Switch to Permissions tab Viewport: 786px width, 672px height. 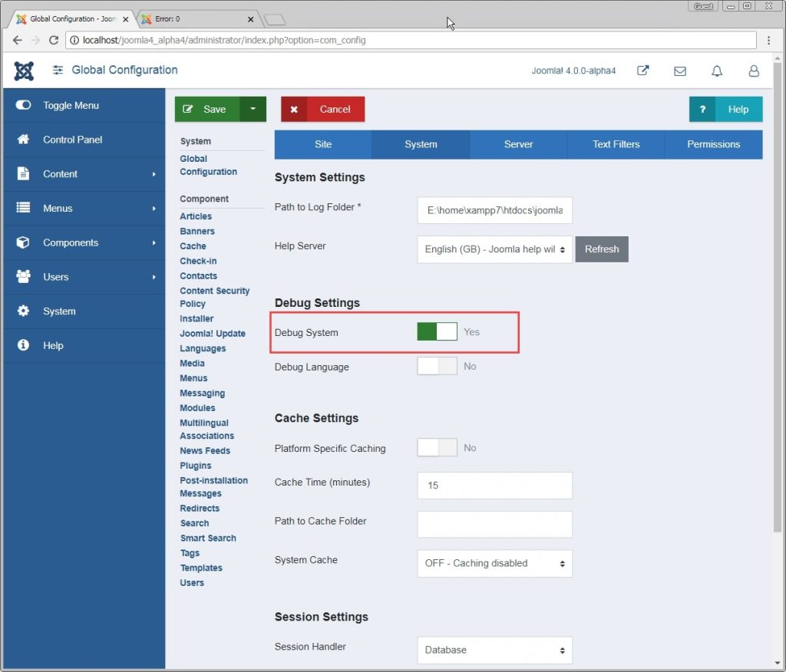714,144
